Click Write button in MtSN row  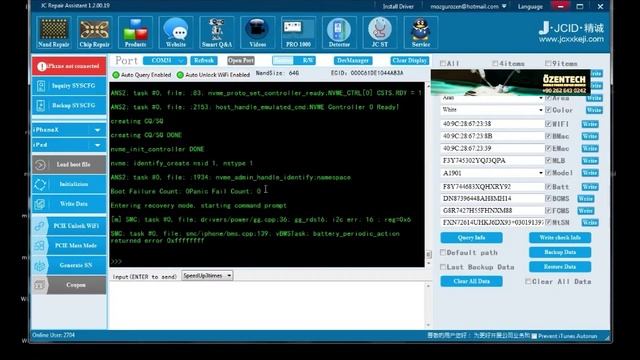coord(590,222)
